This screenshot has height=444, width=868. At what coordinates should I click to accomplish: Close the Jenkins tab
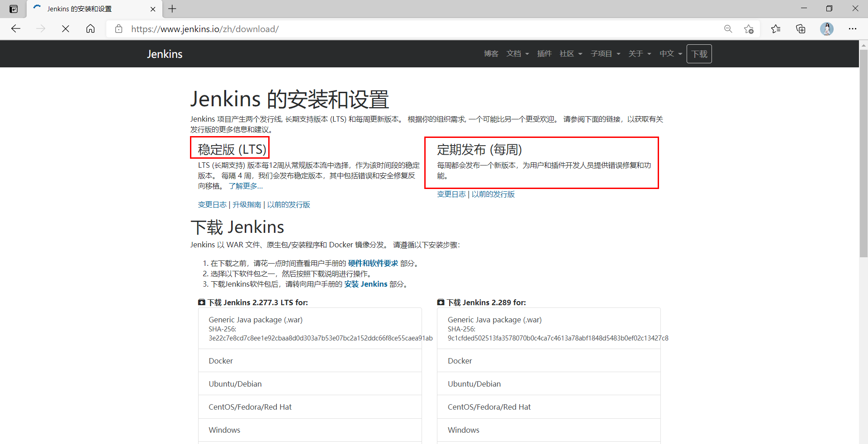153,9
